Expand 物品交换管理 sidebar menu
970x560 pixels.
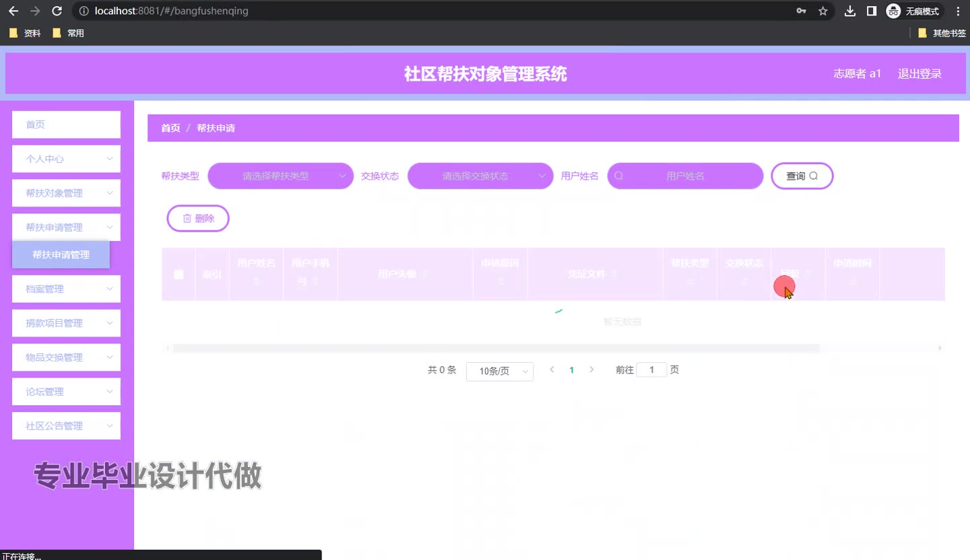point(66,357)
